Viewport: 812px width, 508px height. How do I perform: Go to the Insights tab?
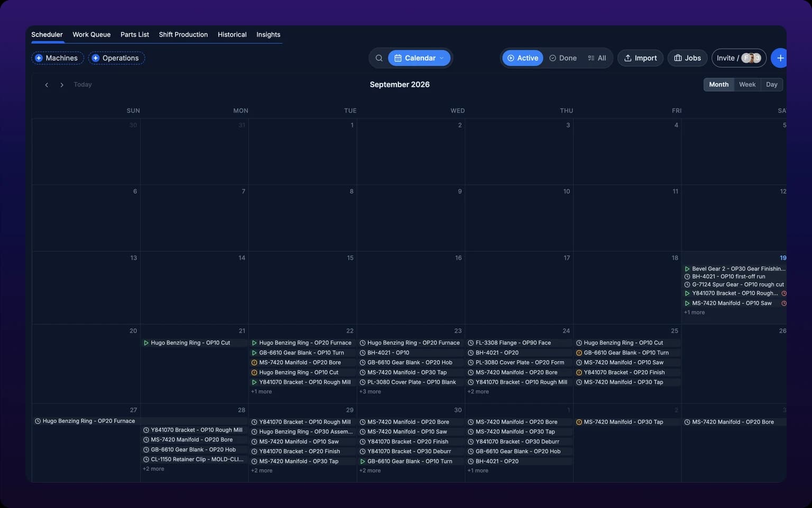pos(269,34)
